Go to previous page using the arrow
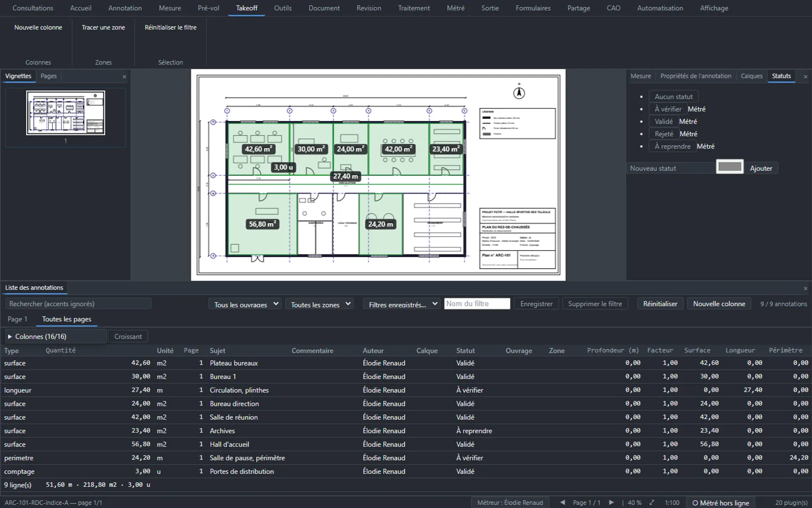The height and width of the screenshot is (508, 812). coord(562,502)
